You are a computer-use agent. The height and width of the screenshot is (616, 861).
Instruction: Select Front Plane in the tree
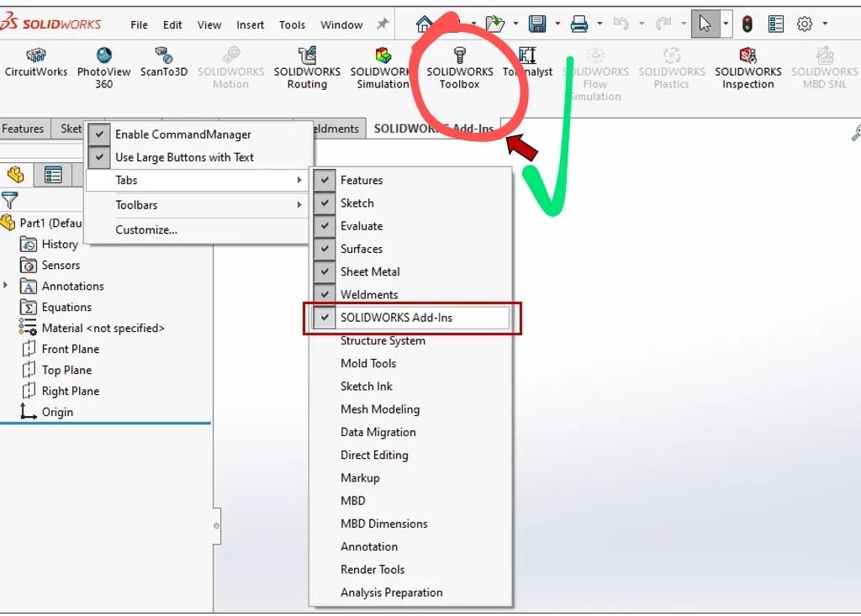(x=61, y=349)
